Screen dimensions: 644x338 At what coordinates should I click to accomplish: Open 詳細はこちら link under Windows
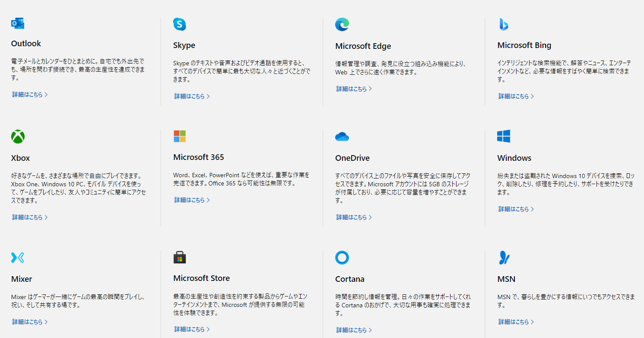tap(516, 209)
